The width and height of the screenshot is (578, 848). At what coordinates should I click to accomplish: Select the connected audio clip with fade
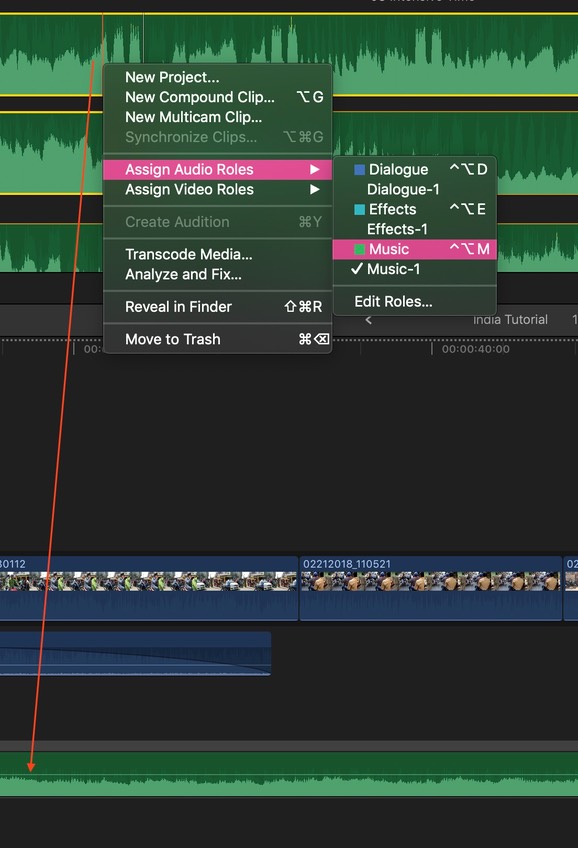[135, 653]
